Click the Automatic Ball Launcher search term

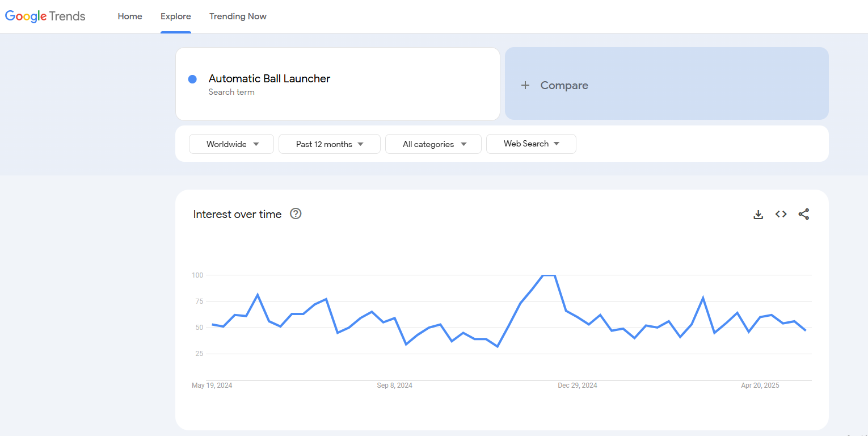[x=269, y=78]
